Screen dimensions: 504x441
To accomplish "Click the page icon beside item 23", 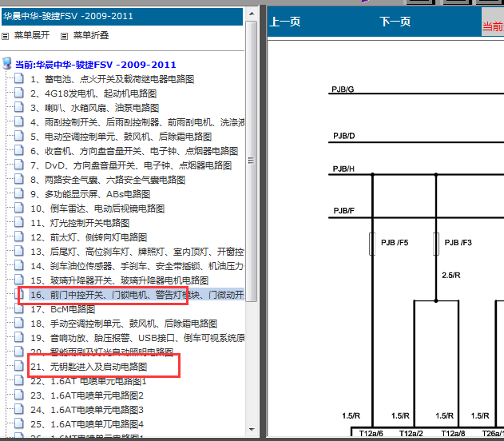I will point(19,395).
